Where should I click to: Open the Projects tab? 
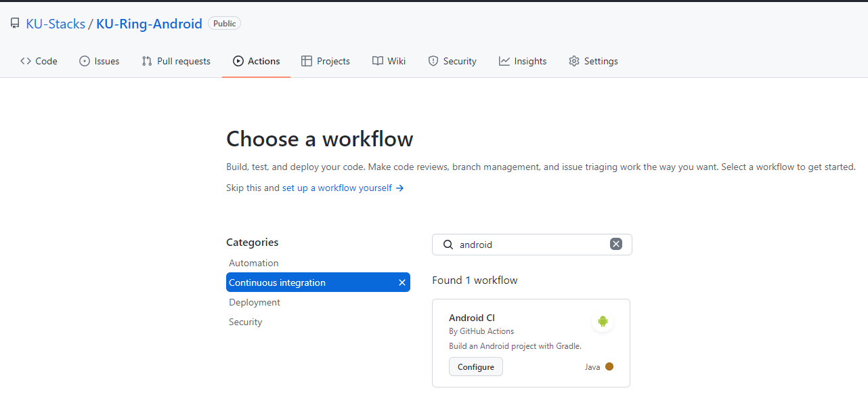(x=326, y=61)
